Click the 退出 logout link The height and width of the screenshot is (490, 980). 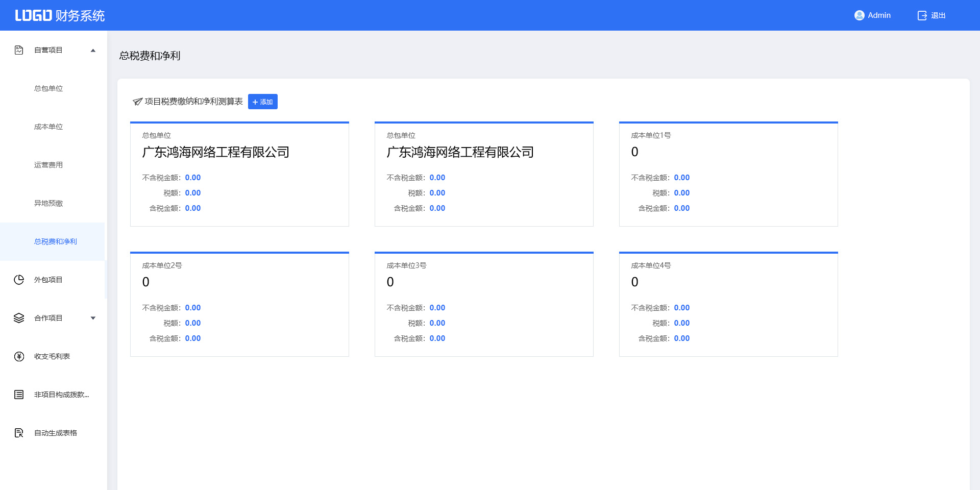tap(938, 15)
